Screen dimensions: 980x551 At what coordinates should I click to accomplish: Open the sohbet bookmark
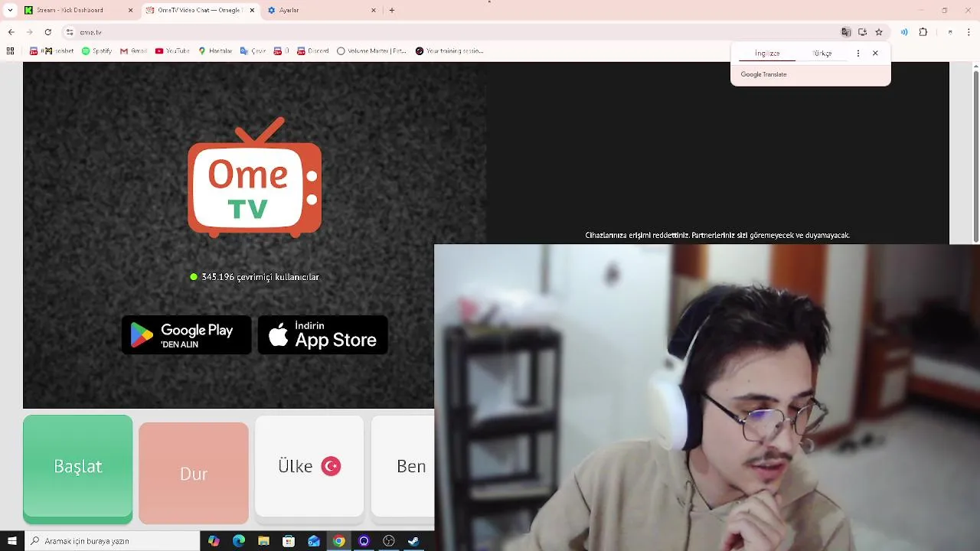[52, 51]
